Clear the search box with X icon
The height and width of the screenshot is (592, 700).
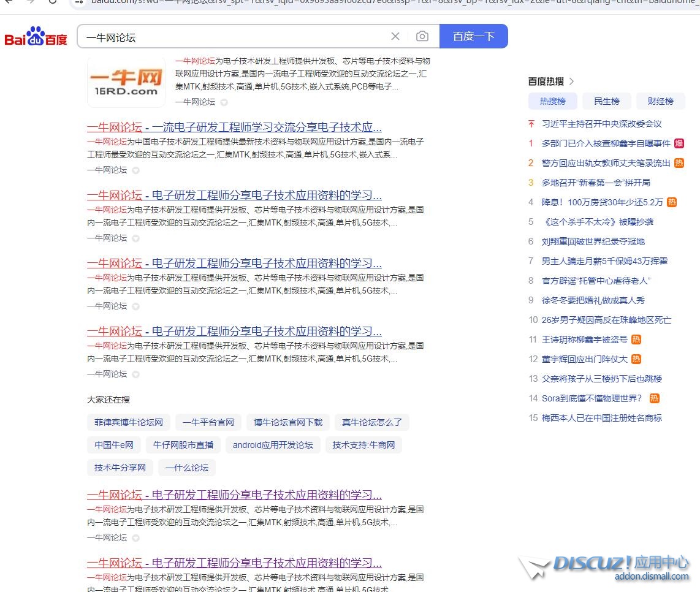pos(395,37)
